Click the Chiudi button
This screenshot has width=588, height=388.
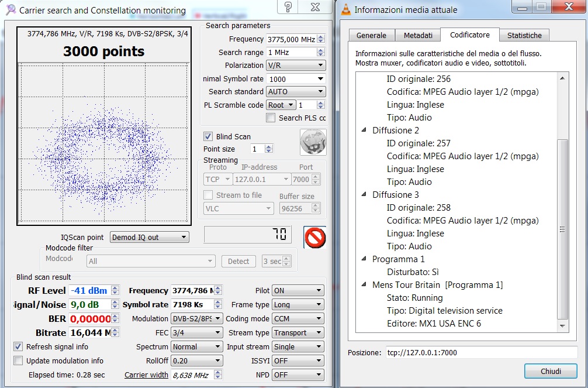pyautogui.click(x=551, y=371)
